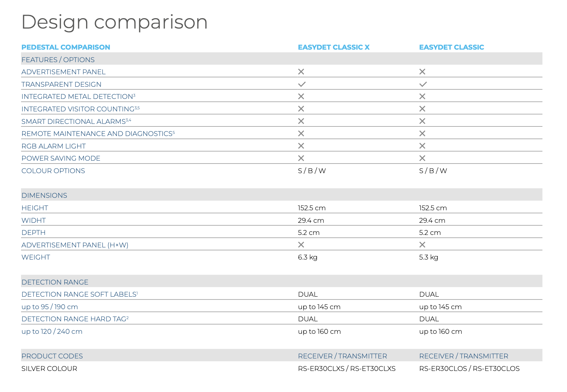567x392 pixels.
Task: Click the Advertisement Panel cross under Easydet Classic X
Action: 301,72
